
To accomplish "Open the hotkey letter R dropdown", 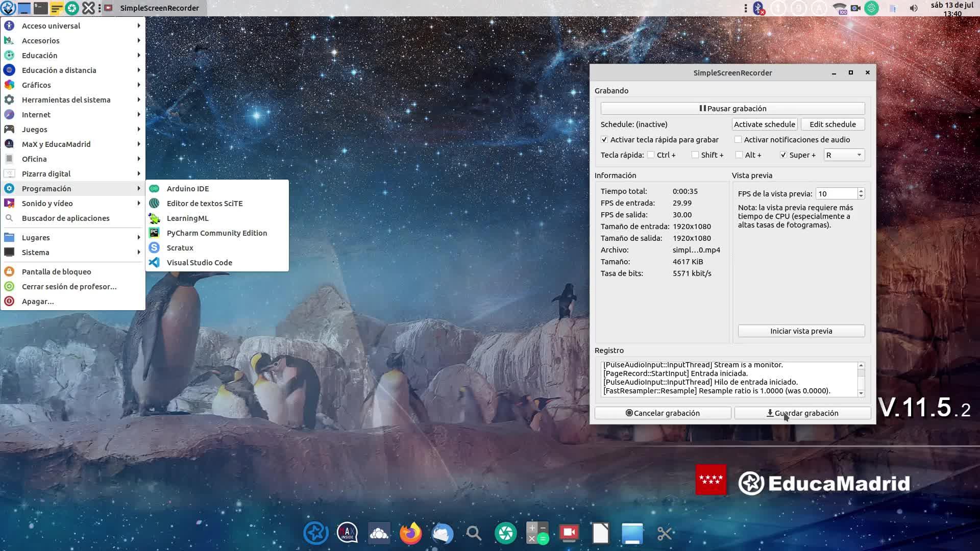I will pos(844,155).
